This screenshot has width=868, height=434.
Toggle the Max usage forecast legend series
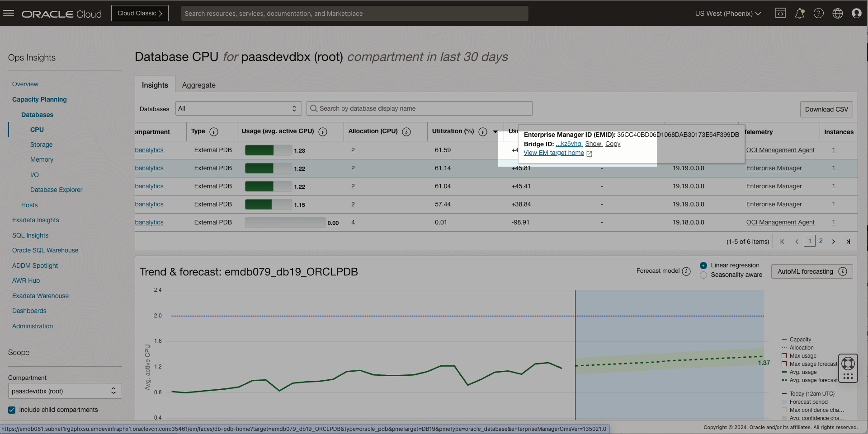810,364
